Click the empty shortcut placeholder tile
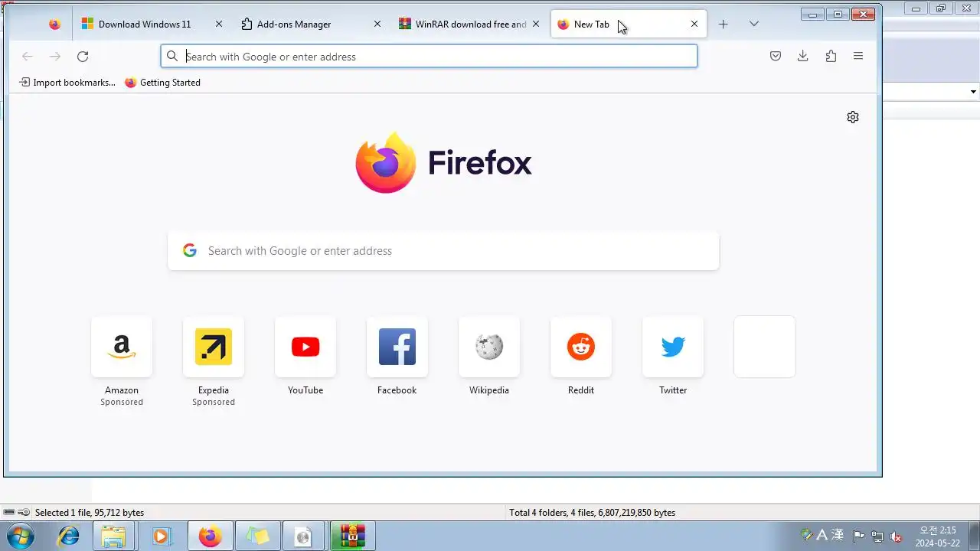Image resolution: width=980 pixels, height=551 pixels. pyautogui.click(x=765, y=347)
